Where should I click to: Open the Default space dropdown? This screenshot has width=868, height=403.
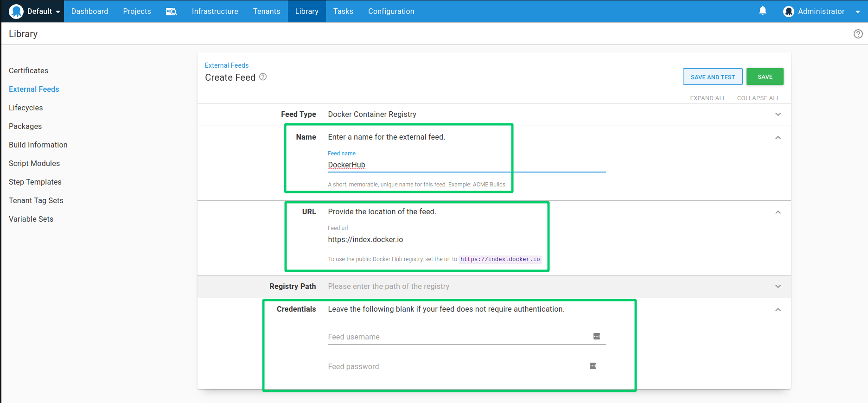(57, 12)
